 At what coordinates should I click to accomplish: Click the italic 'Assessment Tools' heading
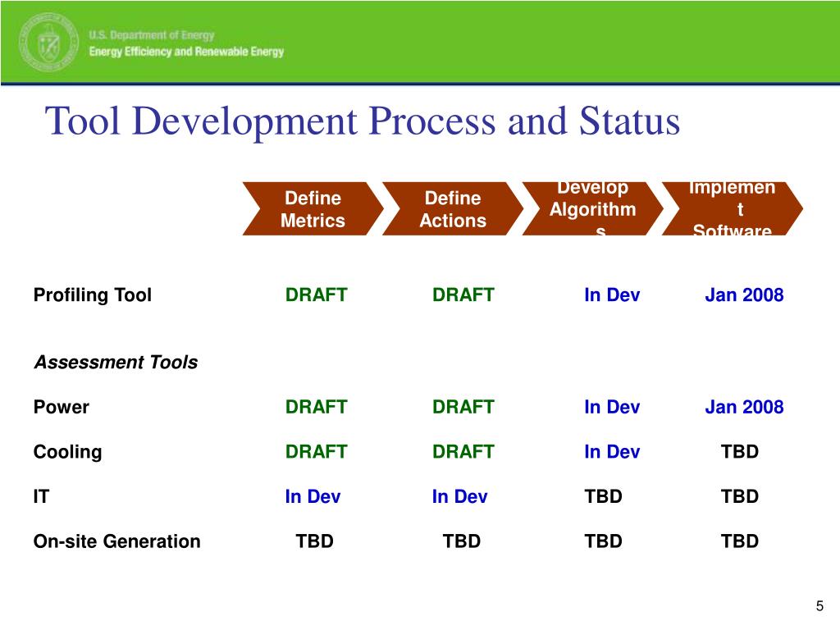[116, 363]
